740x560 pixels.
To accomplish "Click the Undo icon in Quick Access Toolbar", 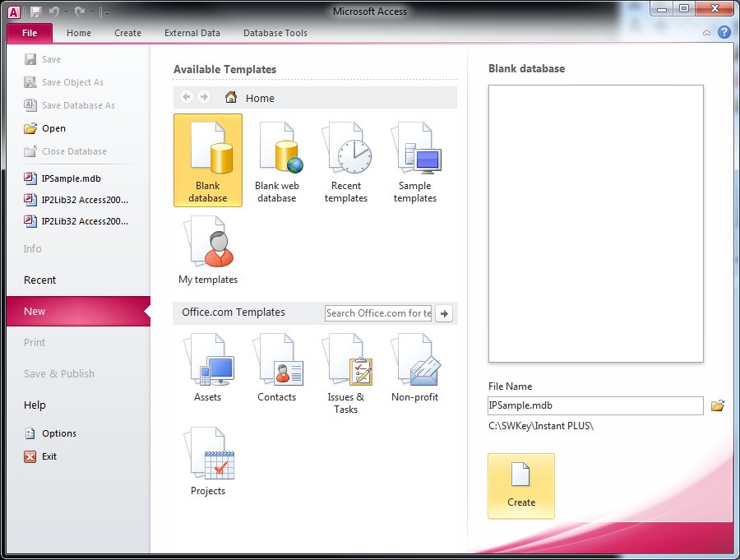I will click(x=54, y=12).
